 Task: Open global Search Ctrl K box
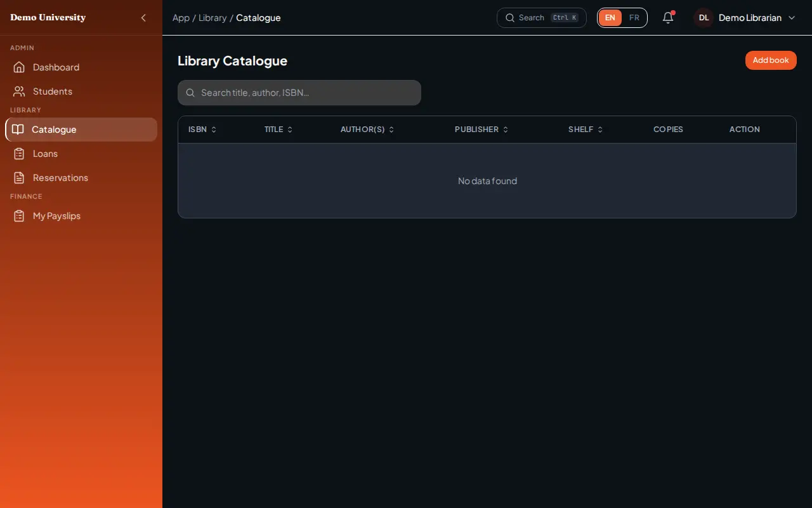pos(542,18)
